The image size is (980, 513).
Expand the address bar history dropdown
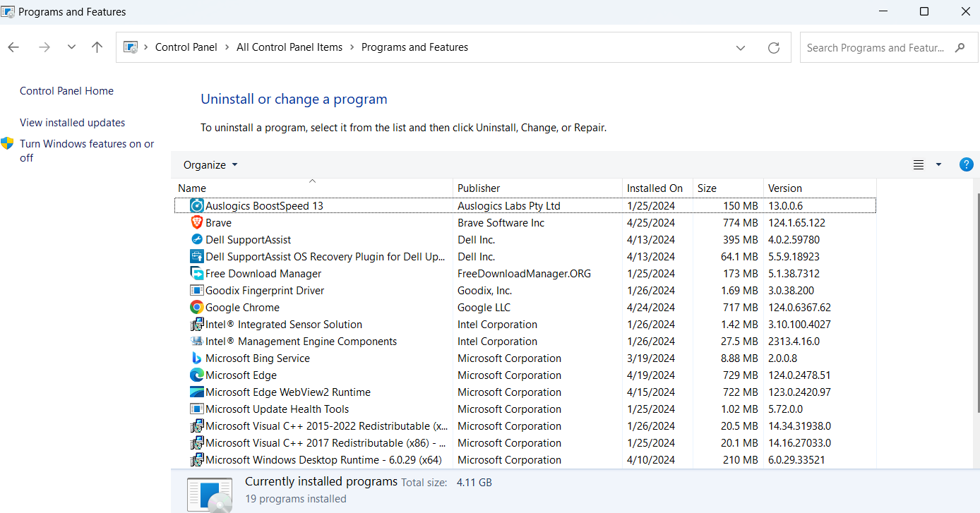[741, 48]
